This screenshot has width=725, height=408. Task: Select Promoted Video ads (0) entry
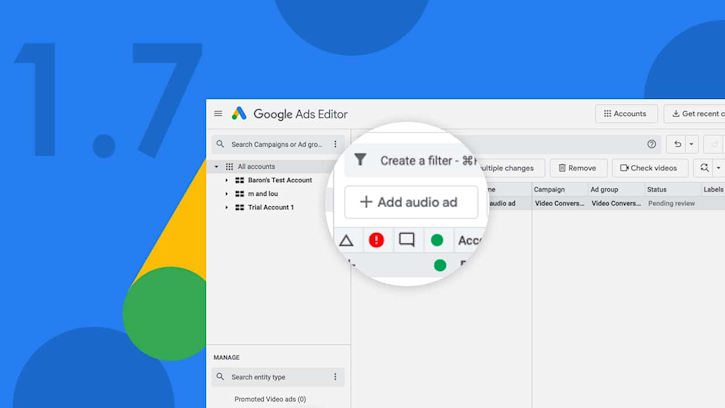tap(270, 399)
